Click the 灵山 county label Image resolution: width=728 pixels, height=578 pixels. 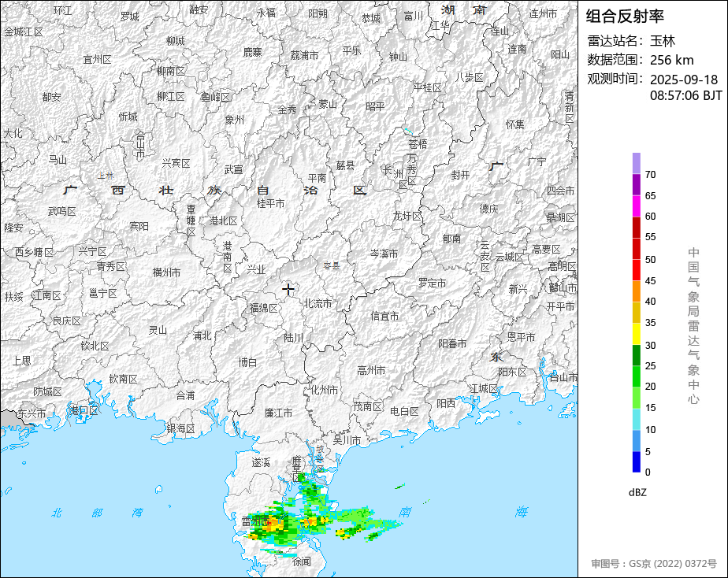click(x=158, y=330)
